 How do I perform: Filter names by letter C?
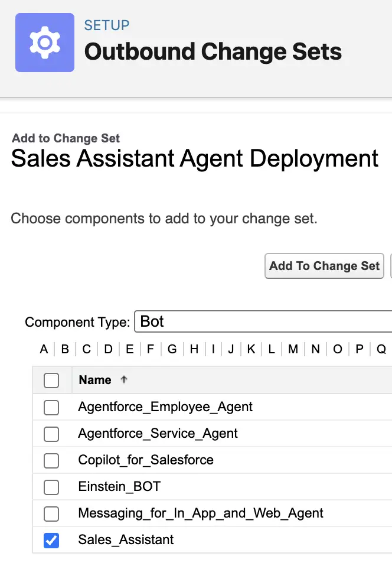(87, 349)
